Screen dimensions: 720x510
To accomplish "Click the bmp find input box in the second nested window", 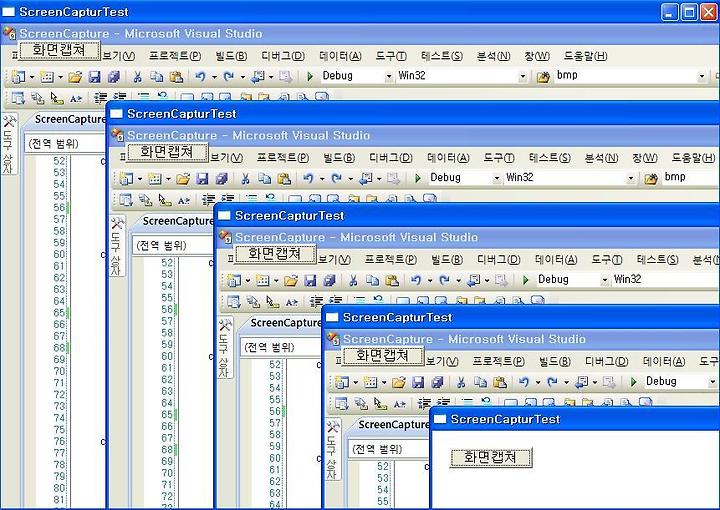I will [x=690, y=178].
